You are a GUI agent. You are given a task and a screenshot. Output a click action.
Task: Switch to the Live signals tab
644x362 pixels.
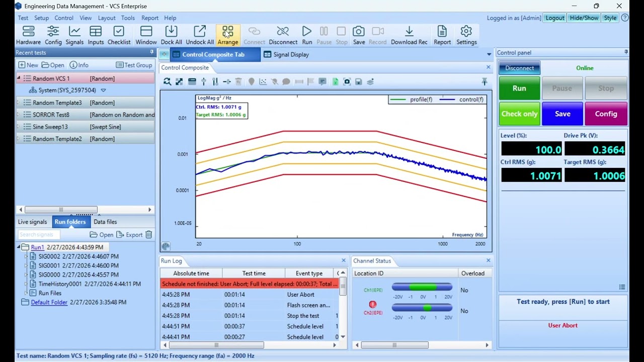click(32, 222)
